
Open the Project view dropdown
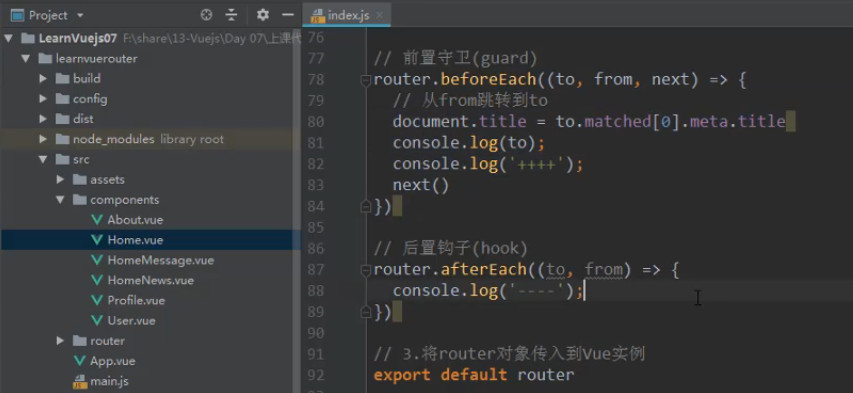pyautogui.click(x=80, y=15)
